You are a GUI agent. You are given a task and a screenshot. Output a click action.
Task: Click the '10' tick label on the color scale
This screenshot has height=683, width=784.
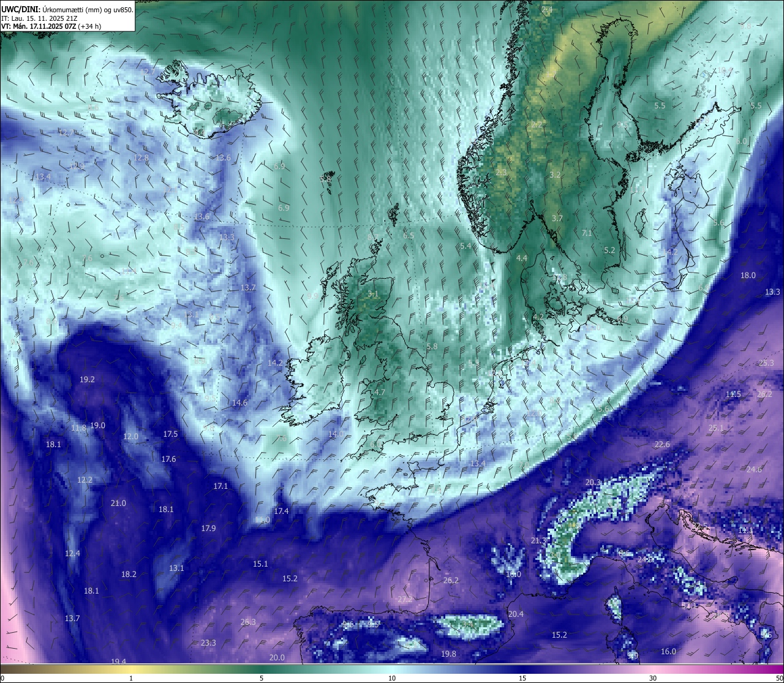pyautogui.click(x=392, y=678)
